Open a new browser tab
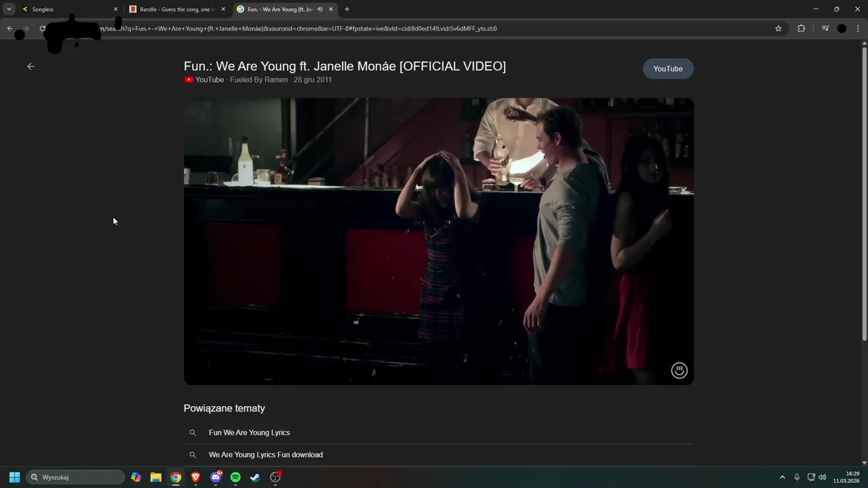Image resolution: width=868 pixels, height=488 pixels. tap(347, 9)
